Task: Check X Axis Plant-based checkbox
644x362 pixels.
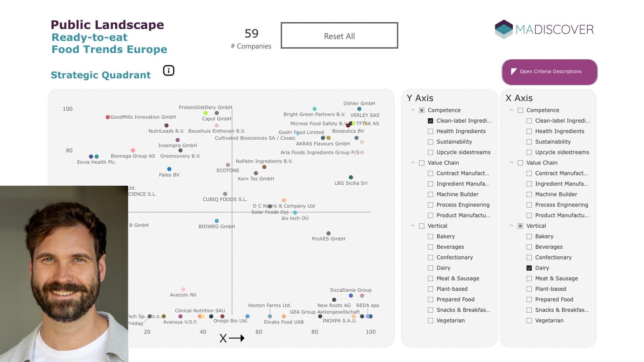Action: (x=529, y=289)
